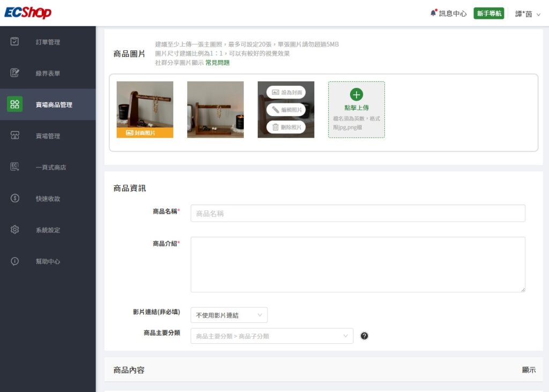
Task: Open the 影片連結 dropdown
Action: (x=229, y=315)
